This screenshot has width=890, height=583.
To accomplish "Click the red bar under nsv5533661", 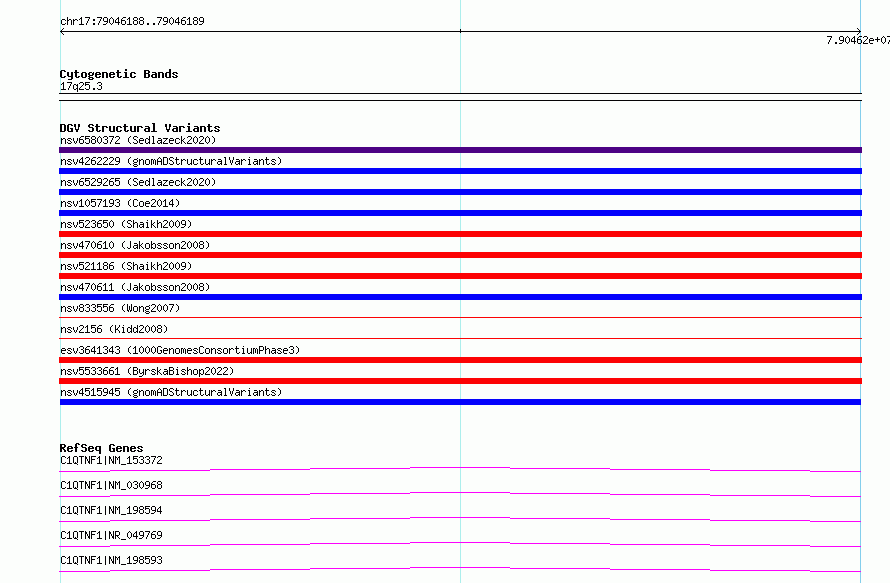I will [460, 381].
